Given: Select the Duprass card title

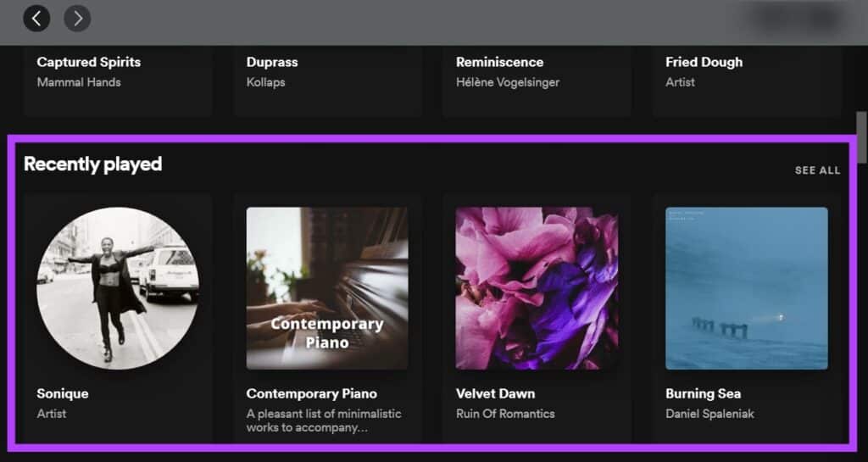Looking at the screenshot, I should pyautogui.click(x=272, y=62).
